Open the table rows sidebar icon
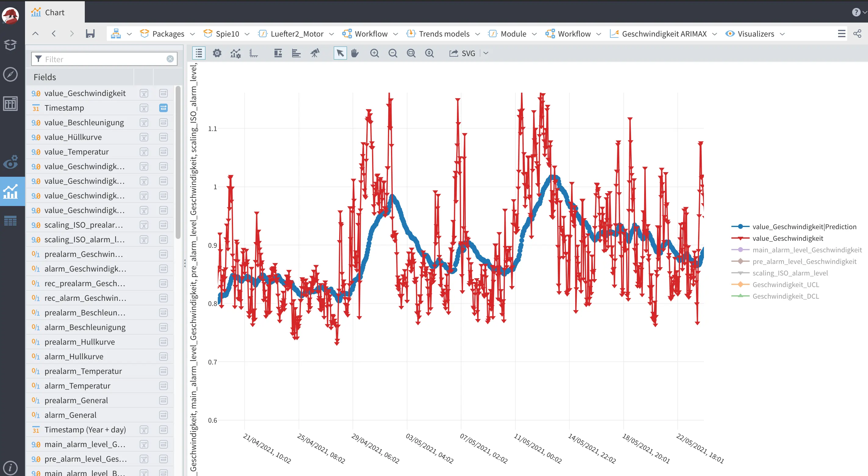 tap(10, 221)
